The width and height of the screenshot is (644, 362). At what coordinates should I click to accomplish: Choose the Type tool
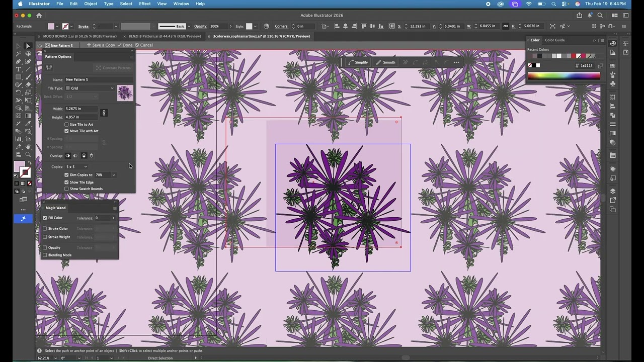pyautogui.click(x=19, y=69)
